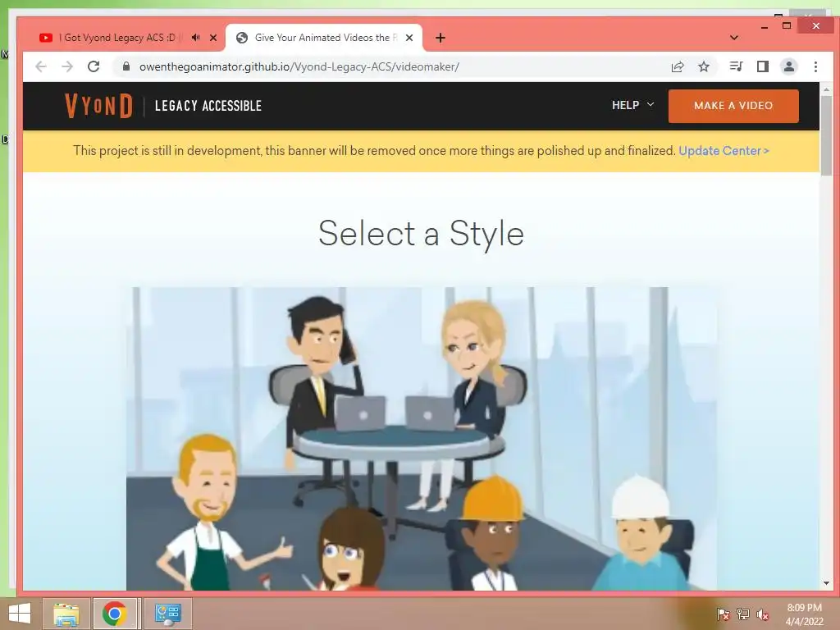840x630 pixels.
Task: Click the muted volume tray icon
Action: pos(763,614)
